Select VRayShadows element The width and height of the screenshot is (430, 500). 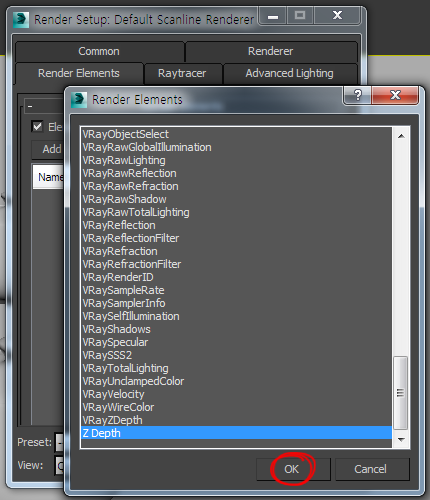236,329
